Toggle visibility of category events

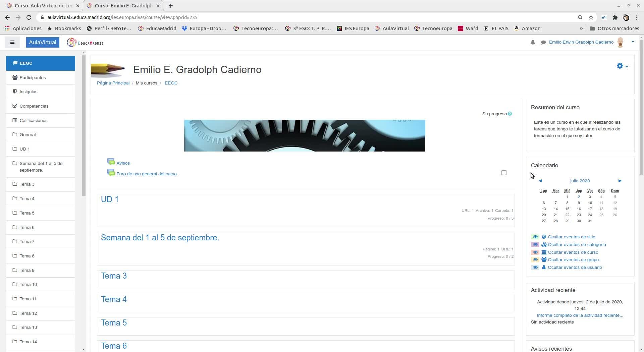coord(535,245)
